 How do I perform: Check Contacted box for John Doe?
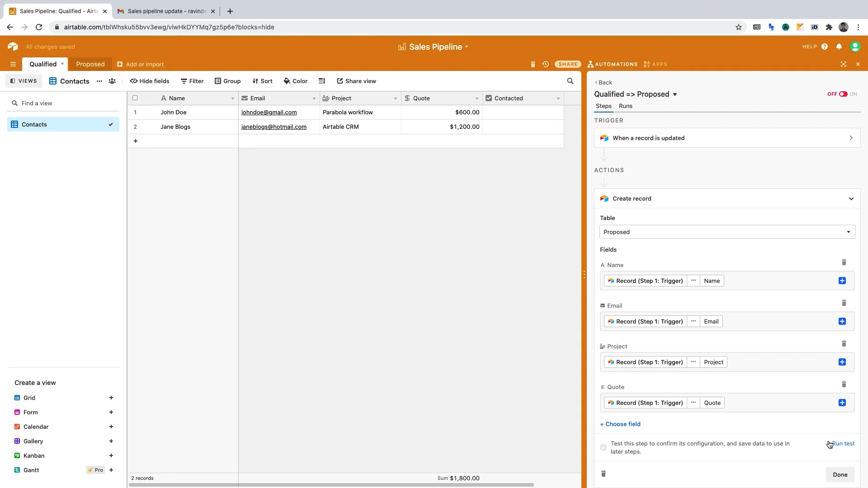point(523,113)
